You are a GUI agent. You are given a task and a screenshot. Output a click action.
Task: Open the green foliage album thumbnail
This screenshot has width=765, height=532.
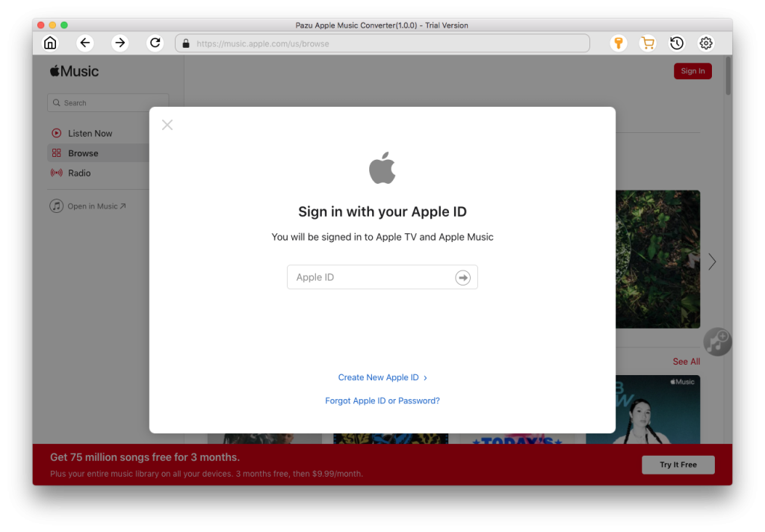point(657,259)
